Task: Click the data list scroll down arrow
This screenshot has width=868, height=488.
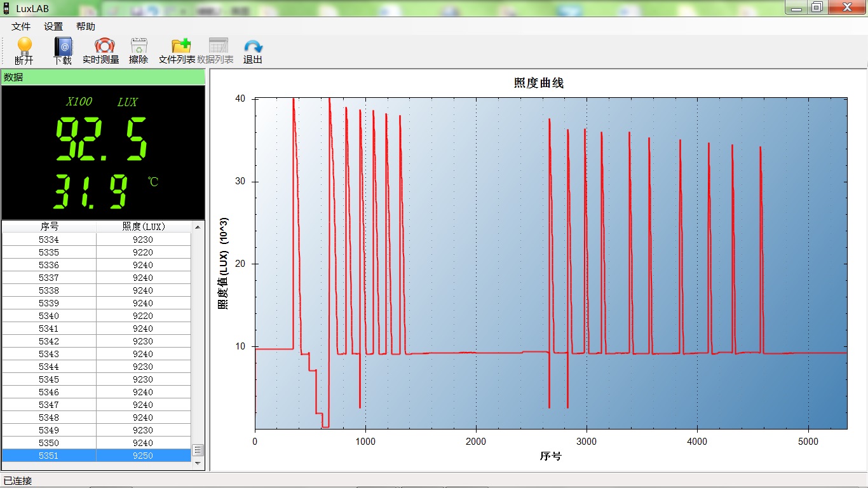Action: 198,463
